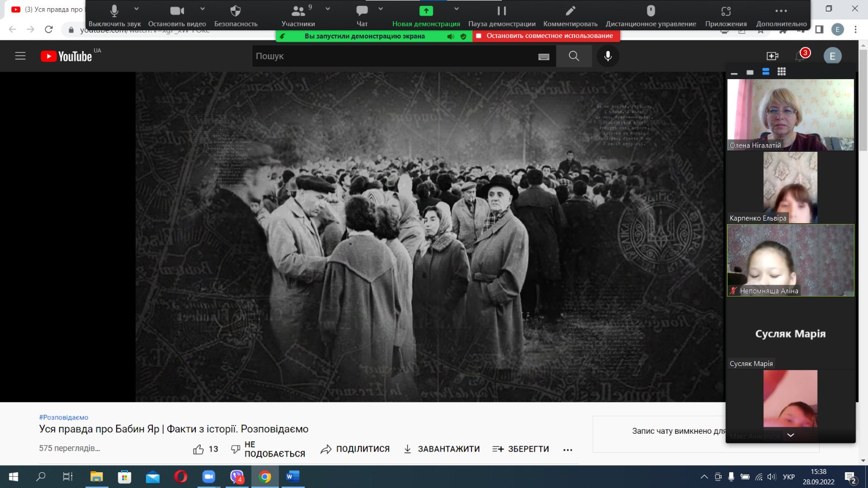
Task: Open File Explorer from taskbar
Action: coord(97,477)
